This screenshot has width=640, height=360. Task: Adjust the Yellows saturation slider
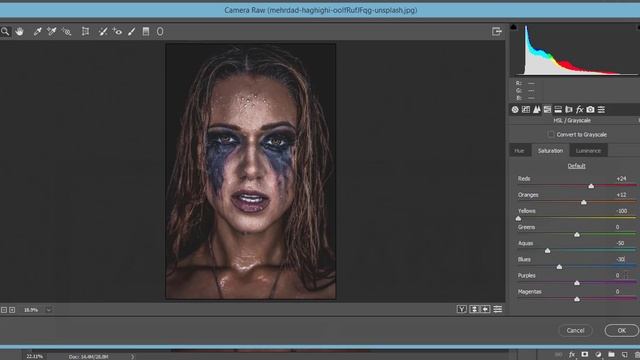518,218
